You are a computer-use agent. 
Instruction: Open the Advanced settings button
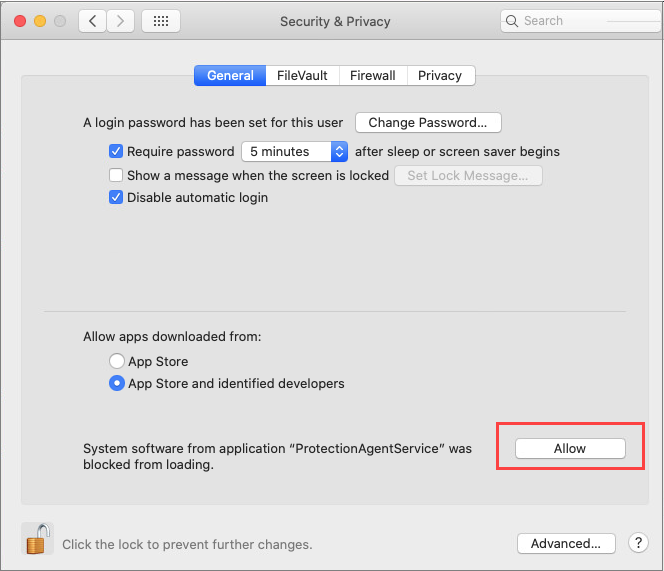(x=566, y=544)
